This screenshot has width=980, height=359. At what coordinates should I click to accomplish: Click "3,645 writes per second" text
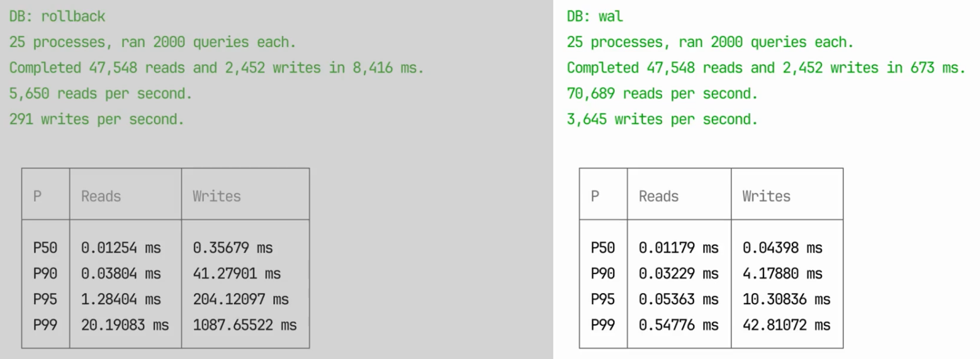tap(662, 119)
